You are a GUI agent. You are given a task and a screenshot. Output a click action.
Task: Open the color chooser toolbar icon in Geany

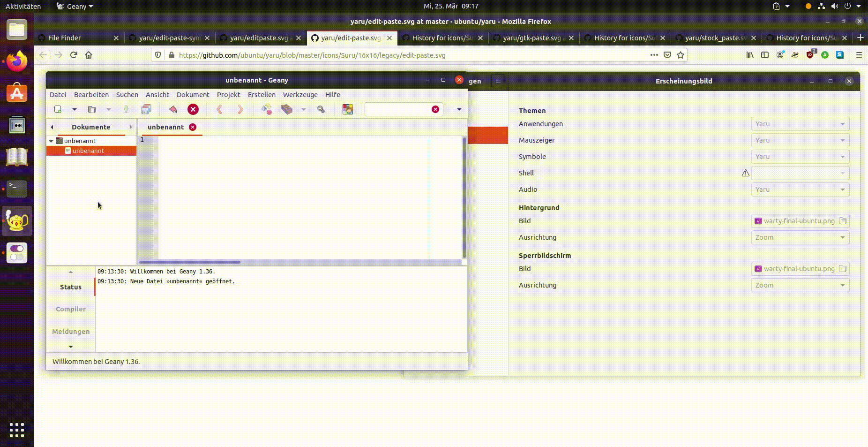pos(348,109)
